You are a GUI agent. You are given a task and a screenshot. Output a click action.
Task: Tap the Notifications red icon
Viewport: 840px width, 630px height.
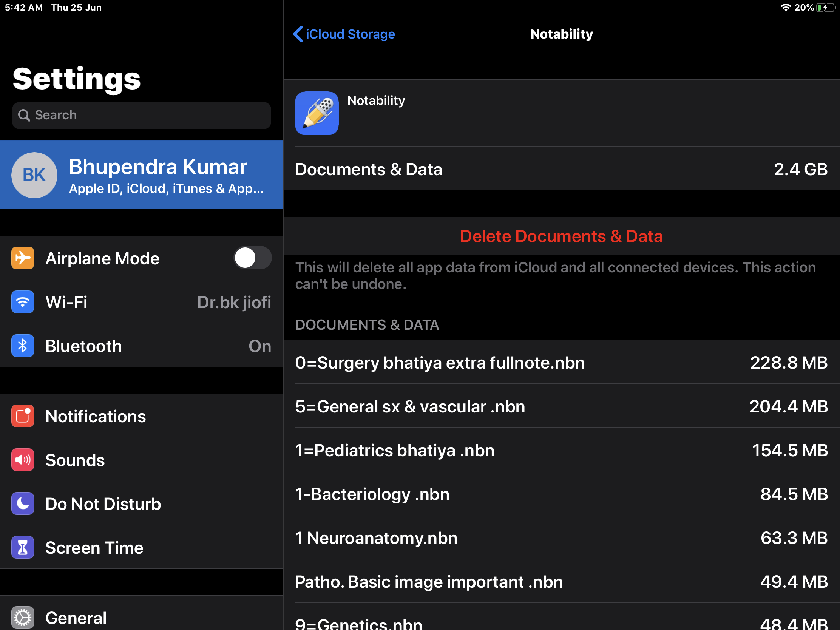point(22,416)
